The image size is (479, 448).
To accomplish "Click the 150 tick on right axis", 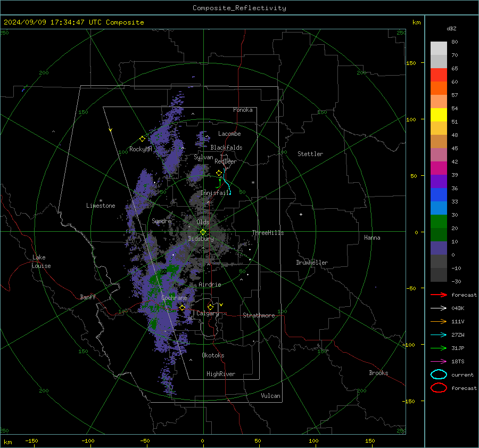I will [x=411, y=63].
